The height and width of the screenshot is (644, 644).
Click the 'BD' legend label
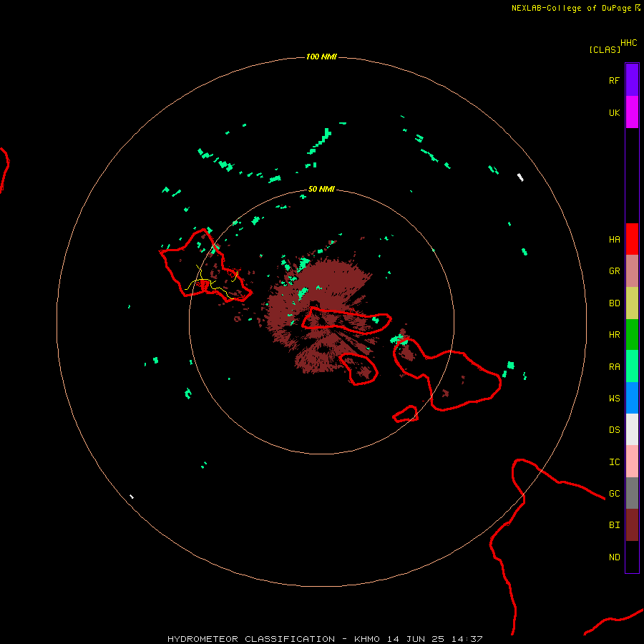pos(614,303)
